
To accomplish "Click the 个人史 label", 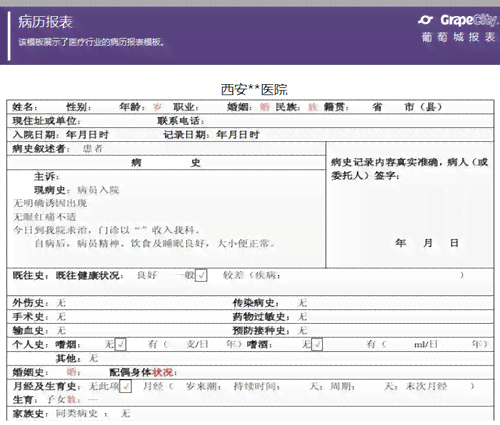I will [x=30, y=344].
